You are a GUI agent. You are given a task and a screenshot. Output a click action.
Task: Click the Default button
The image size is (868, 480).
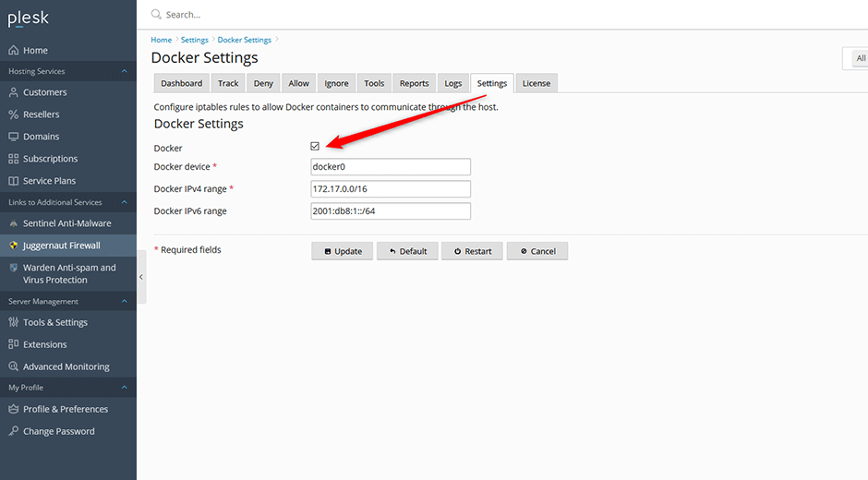(407, 251)
